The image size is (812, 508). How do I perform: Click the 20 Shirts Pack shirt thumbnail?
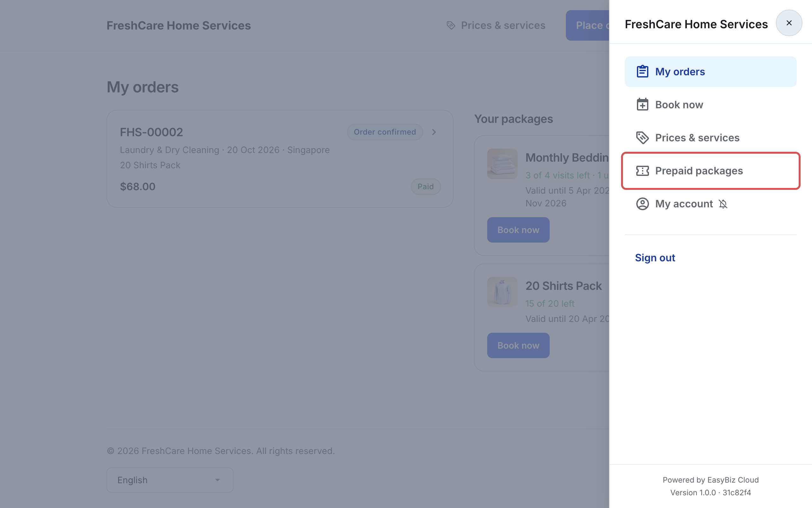pos(502,292)
